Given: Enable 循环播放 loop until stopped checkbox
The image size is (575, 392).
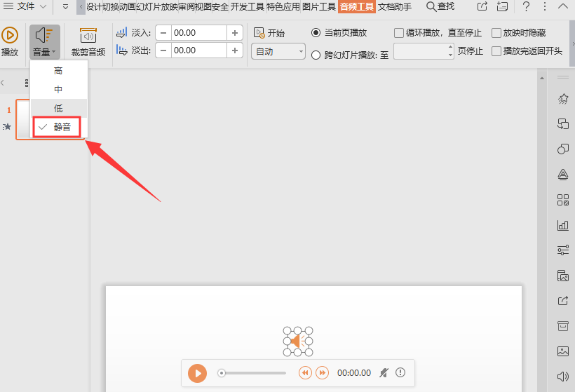Looking at the screenshot, I should [x=399, y=33].
